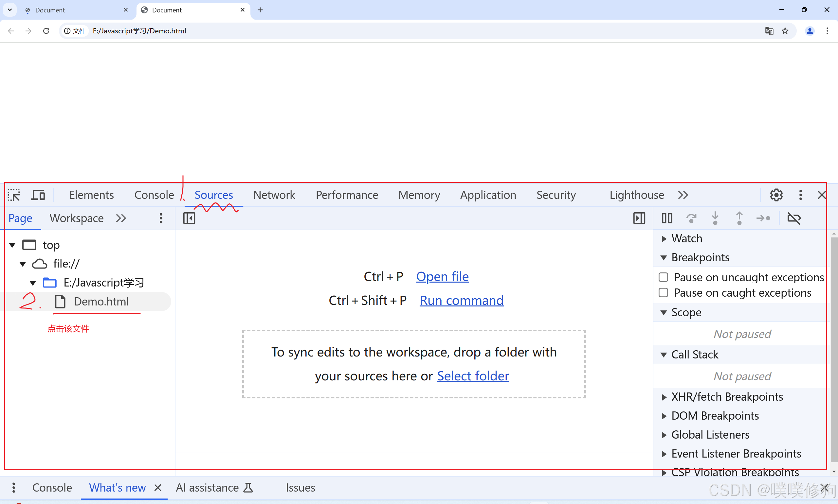Viewport: 838px width, 504px height.
Task: Hide the navigator sidebar panel icon
Action: [x=189, y=218]
